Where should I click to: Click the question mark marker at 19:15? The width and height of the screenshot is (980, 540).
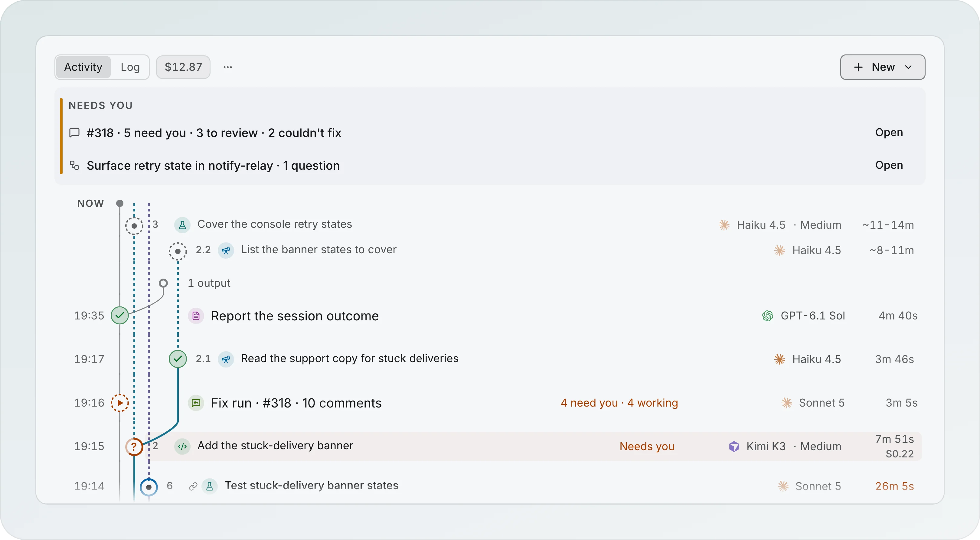134,447
